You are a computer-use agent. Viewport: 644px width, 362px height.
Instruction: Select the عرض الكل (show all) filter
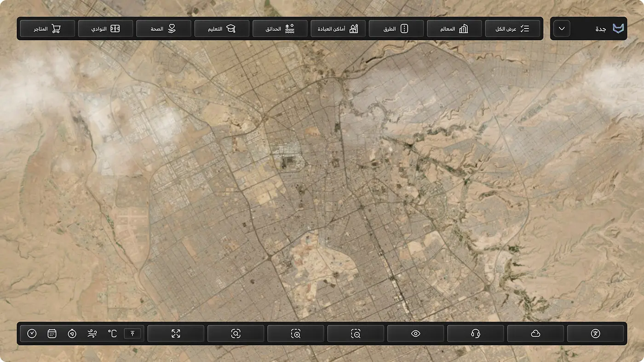point(512,28)
